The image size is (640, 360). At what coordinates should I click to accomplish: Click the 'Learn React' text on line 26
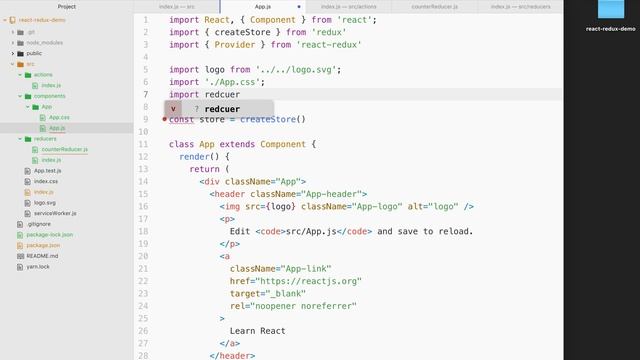(258, 331)
